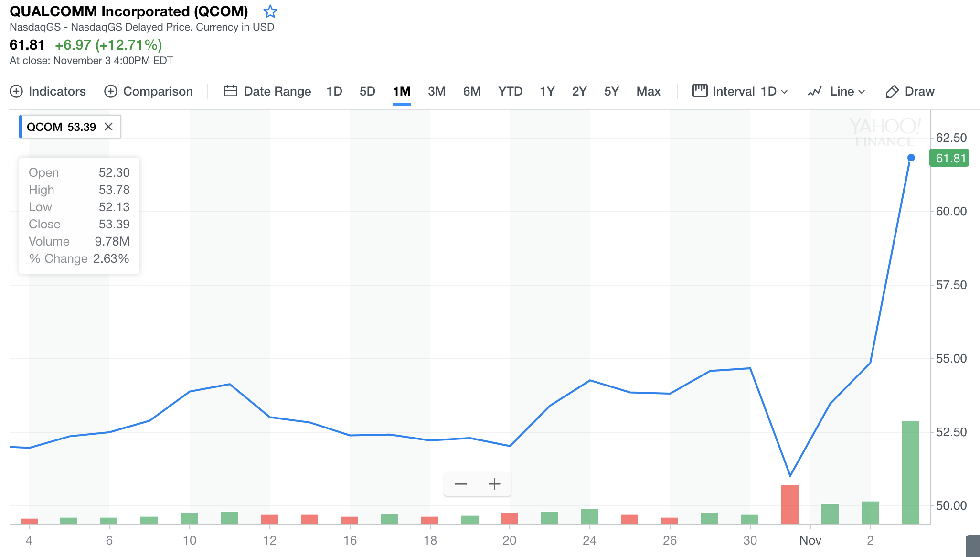The image size is (980, 557).
Task: Click the 30 date axis label
Action: coord(750,540)
